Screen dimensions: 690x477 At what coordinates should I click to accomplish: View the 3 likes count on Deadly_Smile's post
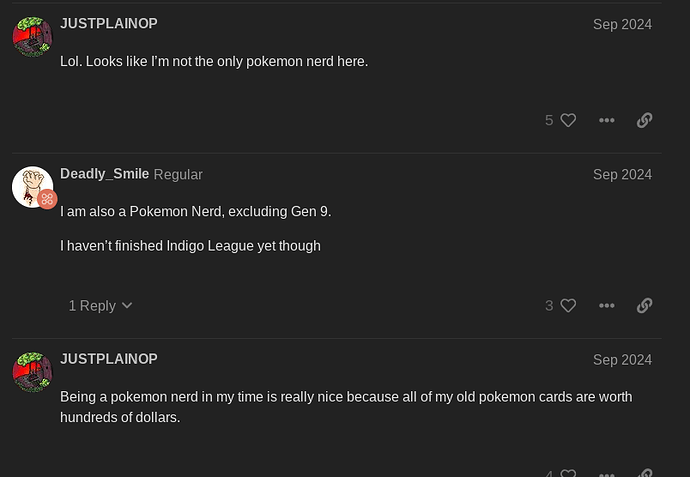pyautogui.click(x=549, y=306)
